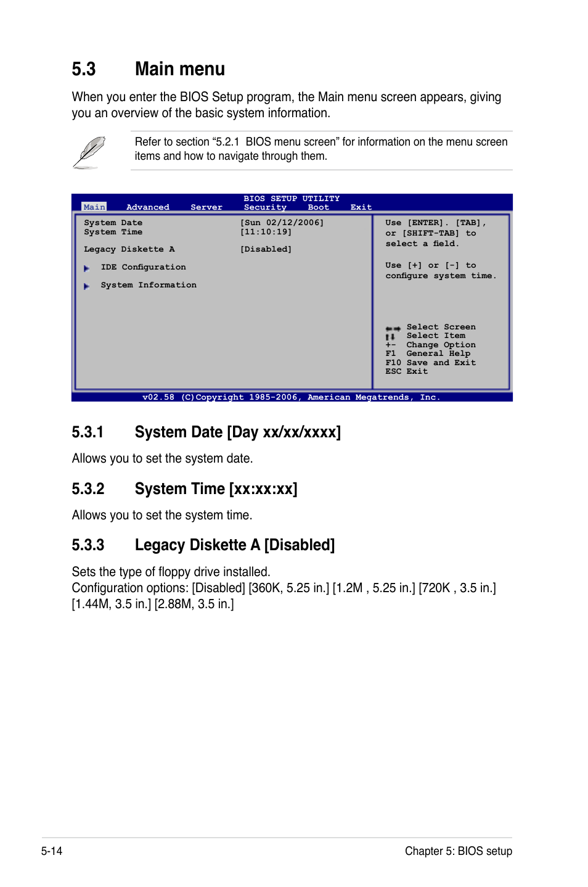Click 'Allows you to set the system date'
The image size is (588, 887).
[x=163, y=458]
